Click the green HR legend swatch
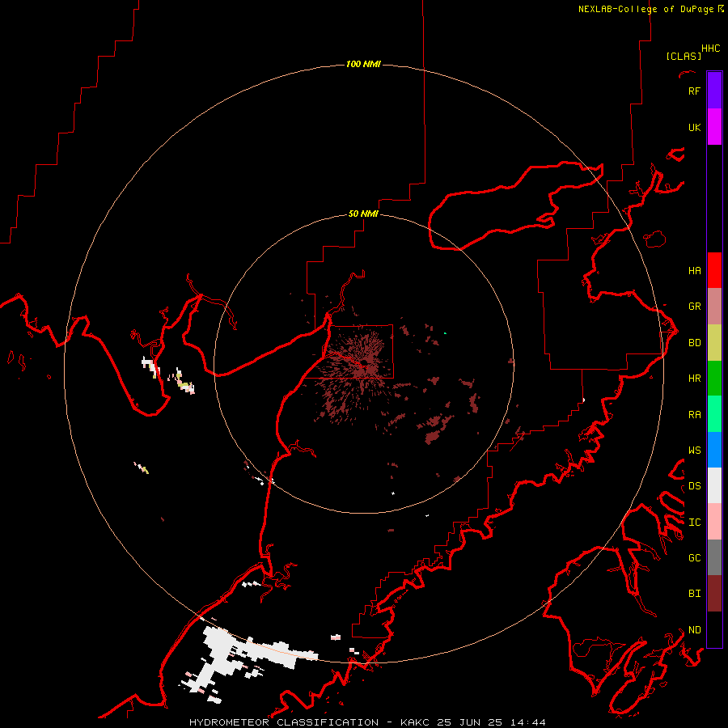 click(x=714, y=379)
